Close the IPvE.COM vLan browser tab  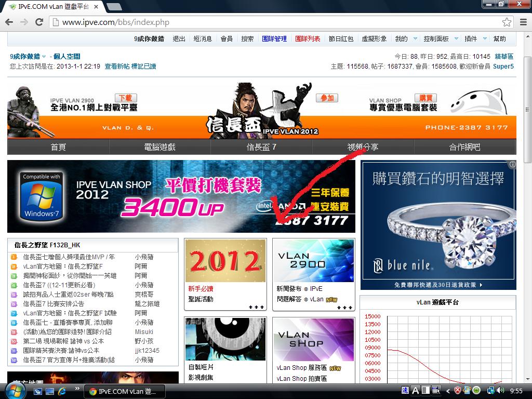[x=96, y=7]
